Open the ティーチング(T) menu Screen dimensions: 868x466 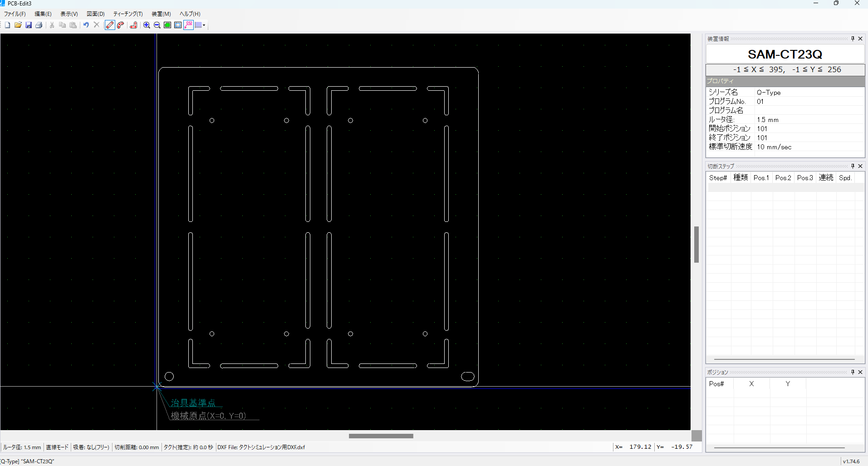pyautogui.click(x=128, y=14)
